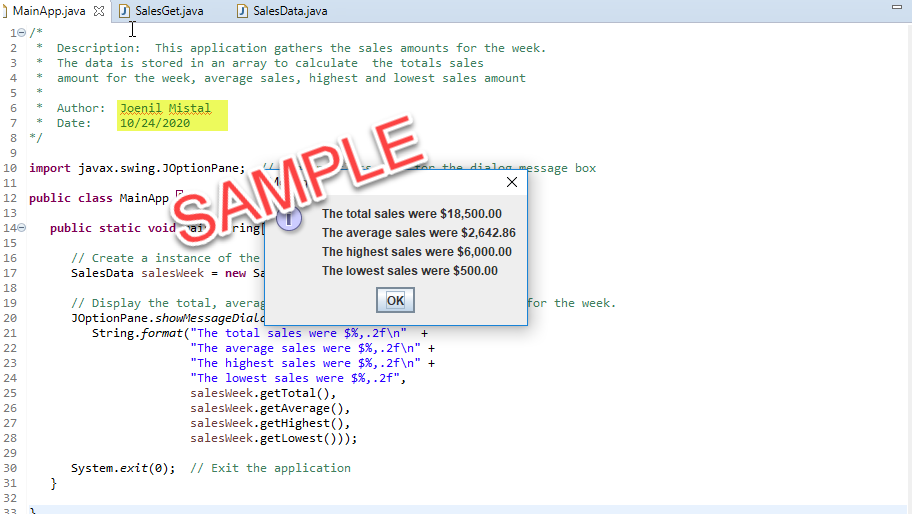Switch to the SalesGet.java tab
Viewport: 912px width, 514px height.
click(168, 11)
